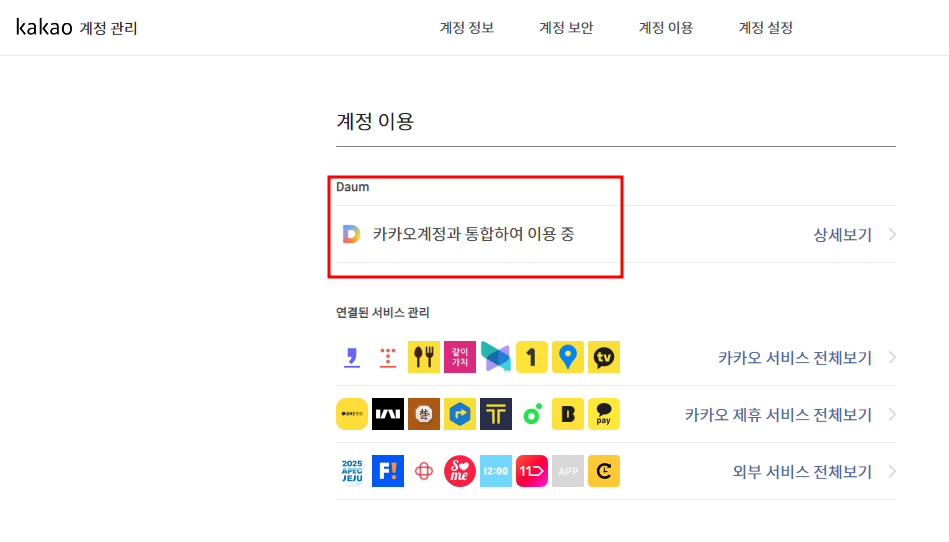Click the 계정 관리 header title
The height and width of the screenshot is (542, 949).
click(108, 28)
